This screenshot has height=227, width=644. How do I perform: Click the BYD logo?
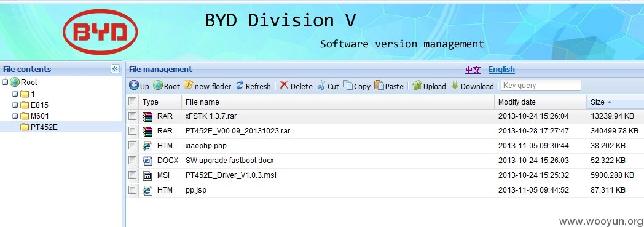coord(100,31)
